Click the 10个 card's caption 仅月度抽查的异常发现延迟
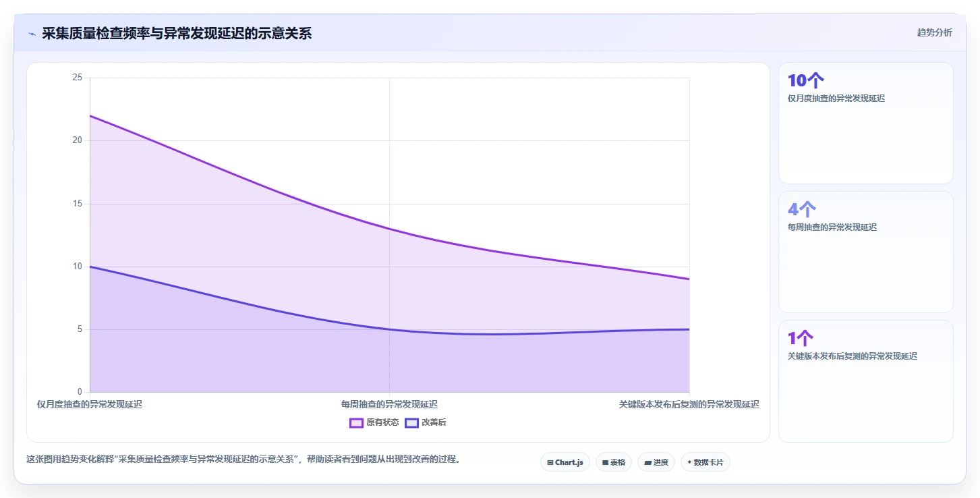 [836, 99]
